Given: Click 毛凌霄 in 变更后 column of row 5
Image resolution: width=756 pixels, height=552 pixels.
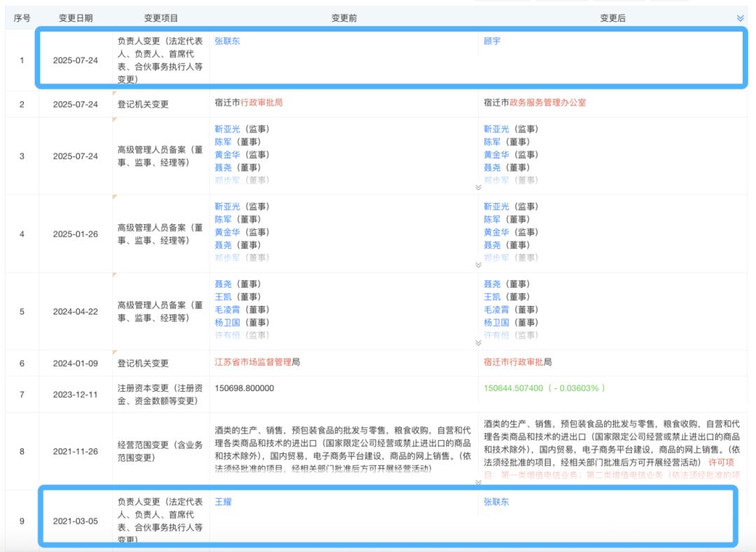Looking at the screenshot, I should (x=496, y=310).
